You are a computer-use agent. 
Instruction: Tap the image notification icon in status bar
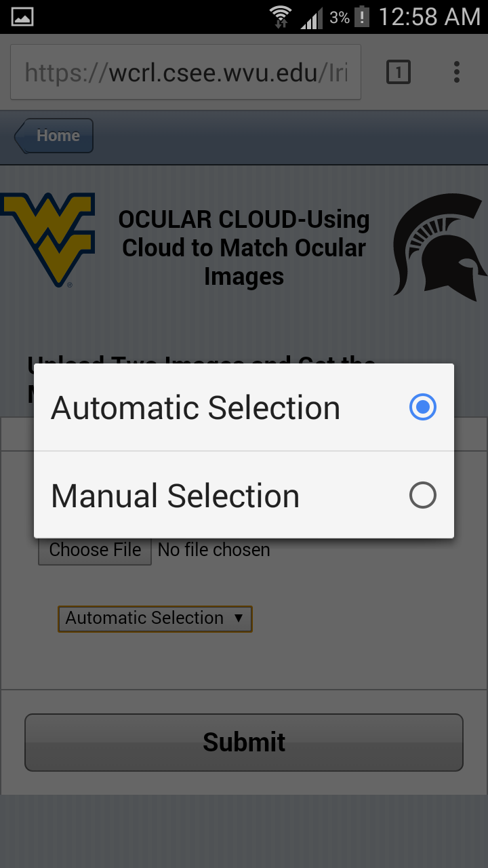(22, 16)
